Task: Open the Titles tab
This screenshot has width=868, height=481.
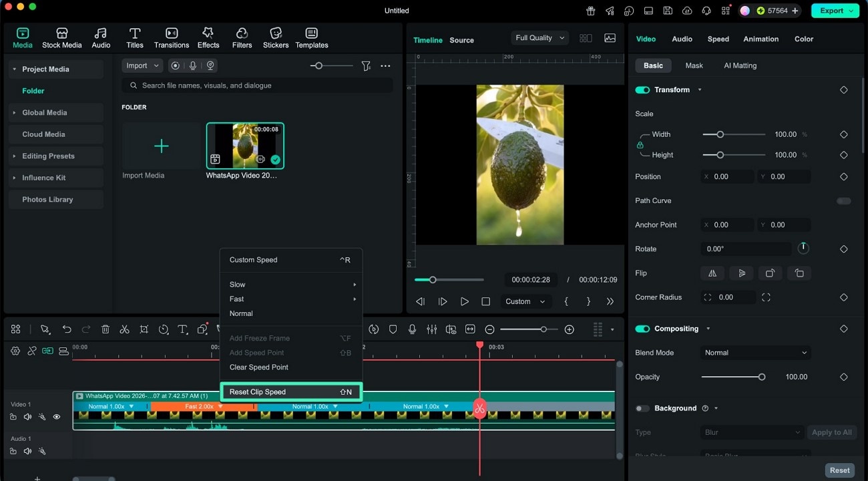Action: [135, 38]
